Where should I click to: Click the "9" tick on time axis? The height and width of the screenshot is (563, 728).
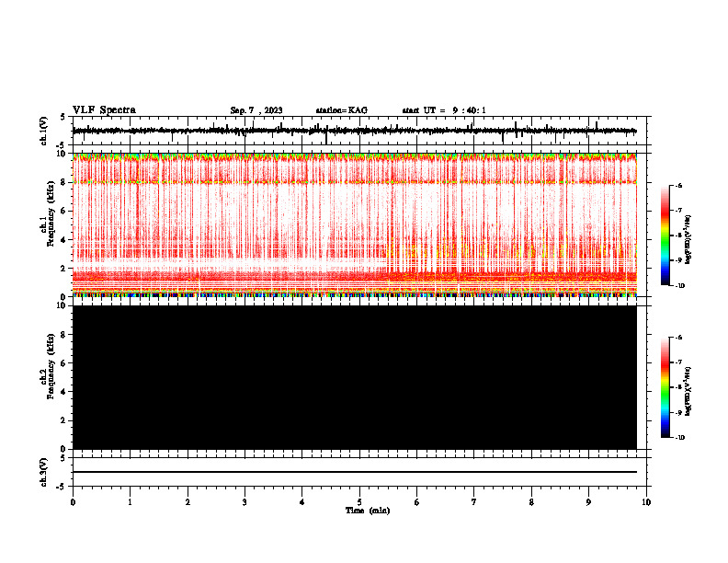(588, 502)
